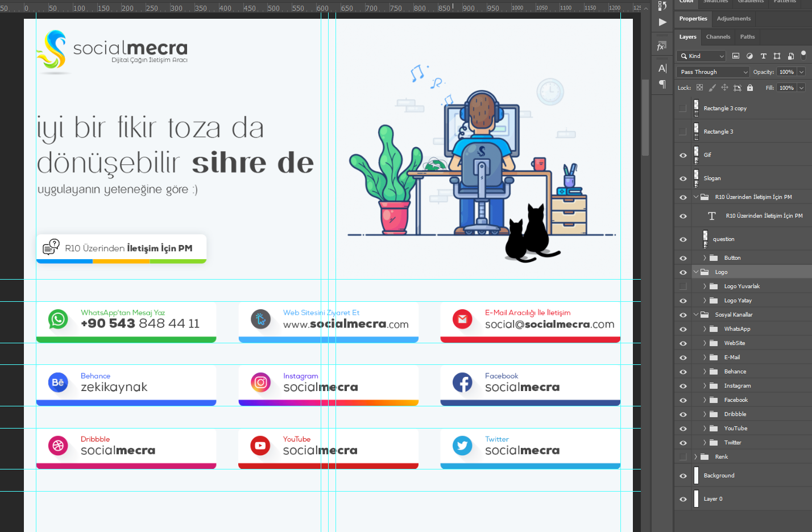This screenshot has height=532, width=812.
Task: Expand the Renk group
Action: 695,457
